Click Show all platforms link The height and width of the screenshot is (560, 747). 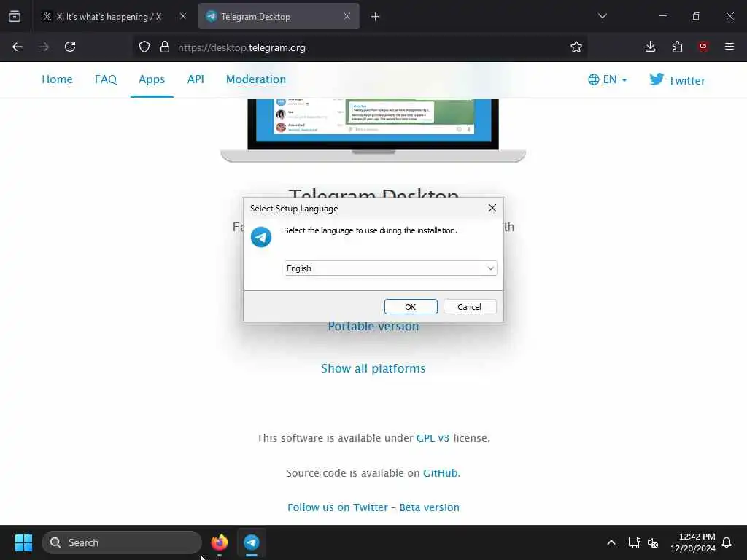[373, 368]
